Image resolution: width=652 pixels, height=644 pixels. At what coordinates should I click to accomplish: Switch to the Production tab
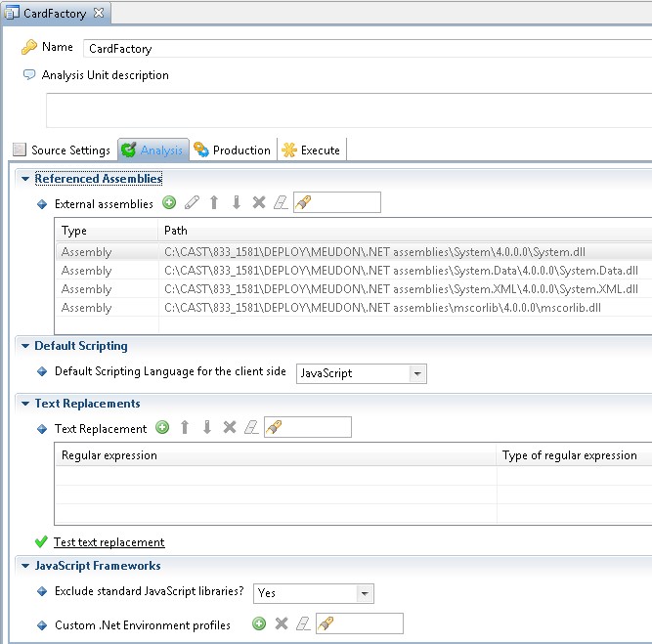click(x=233, y=150)
